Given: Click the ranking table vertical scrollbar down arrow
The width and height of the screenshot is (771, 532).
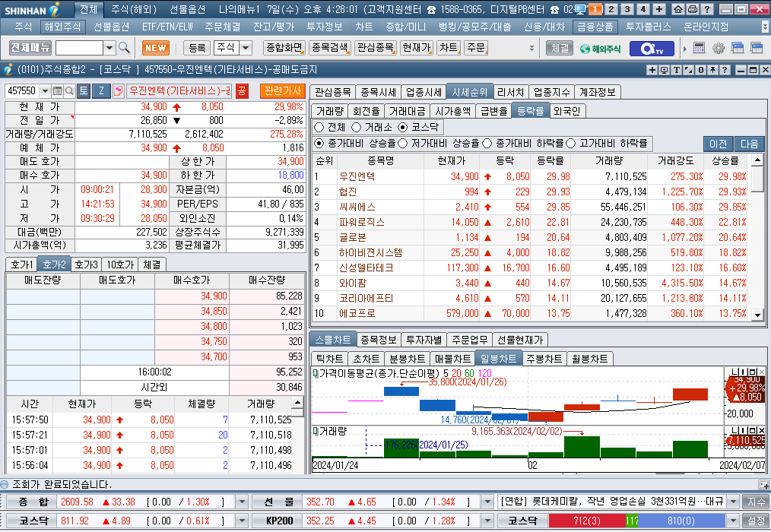Looking at the screenshot, I should pyautogui.click(x=757, y=315).
